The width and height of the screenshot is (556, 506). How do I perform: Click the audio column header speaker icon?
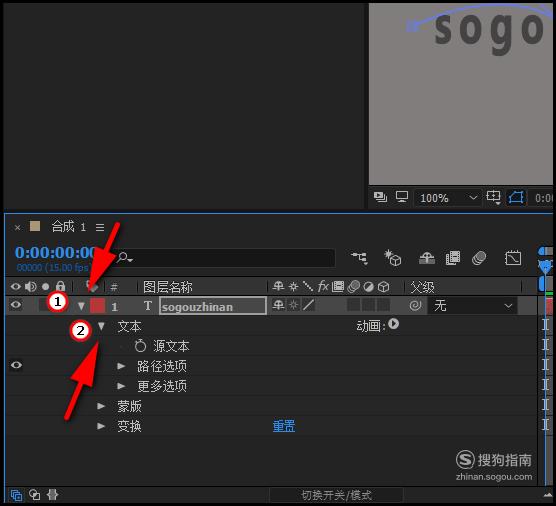[x=30, y=287]
